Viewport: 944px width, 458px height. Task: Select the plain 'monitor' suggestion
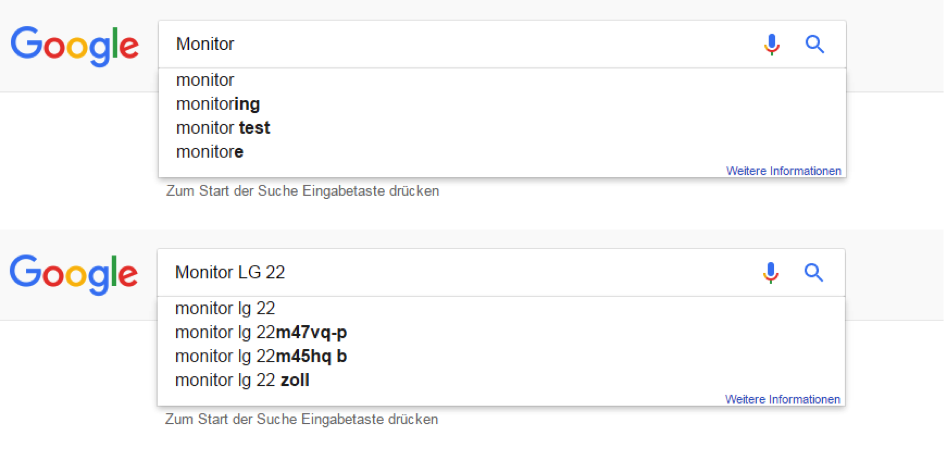(502, 80)
